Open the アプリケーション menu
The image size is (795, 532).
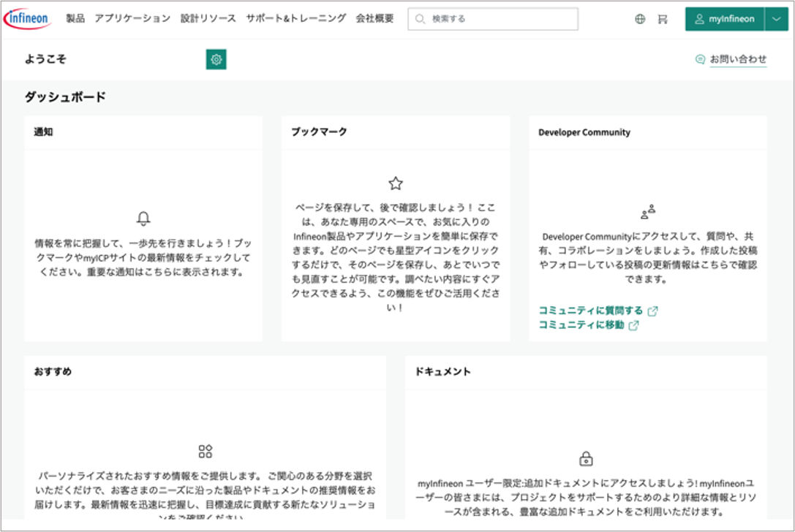[x=132, y=18]
